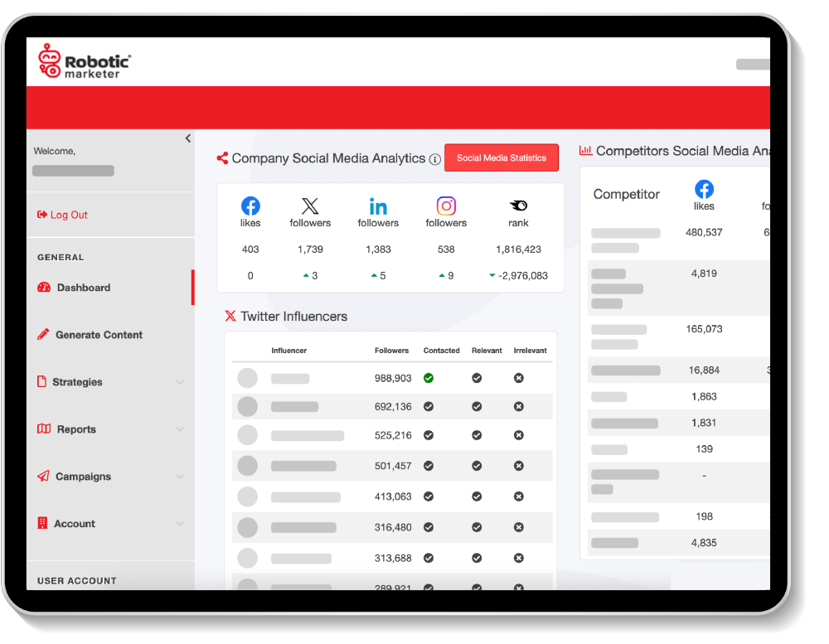Mark the 692,136 influencer as Relevant
The width and height of the screenshot is (829, 644).
point(477,407)
